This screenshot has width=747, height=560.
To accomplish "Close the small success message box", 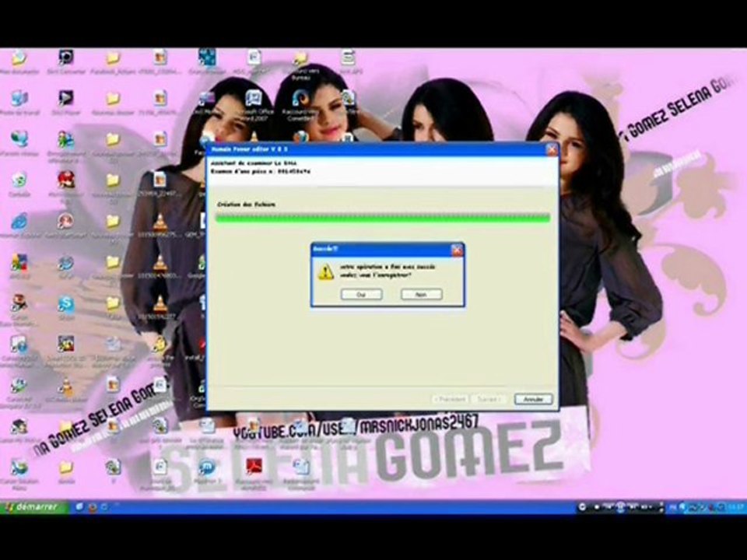I will pyautogui.click(x=457, y=250).
